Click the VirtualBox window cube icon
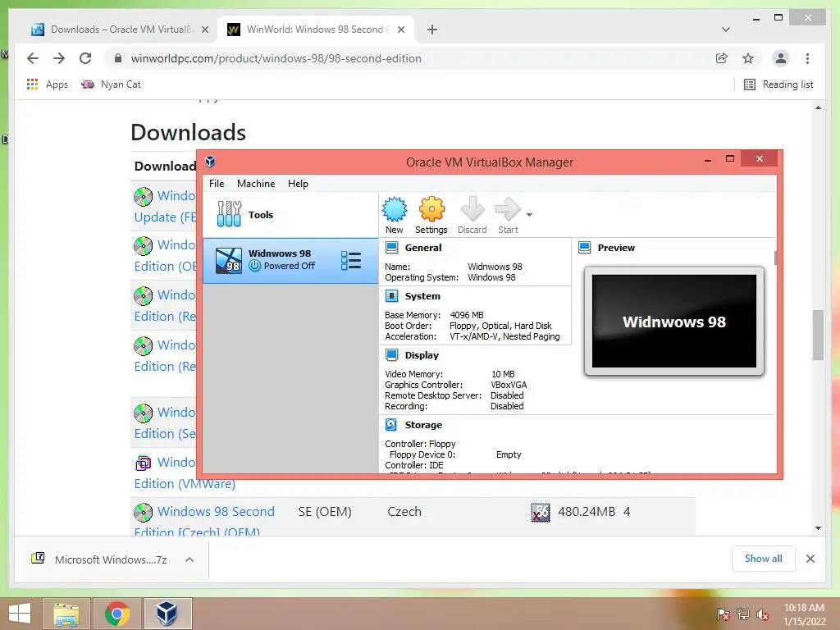 point(210,162)
